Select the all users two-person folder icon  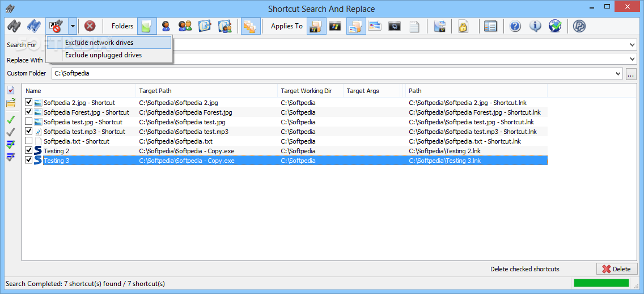tap(185, 26)
